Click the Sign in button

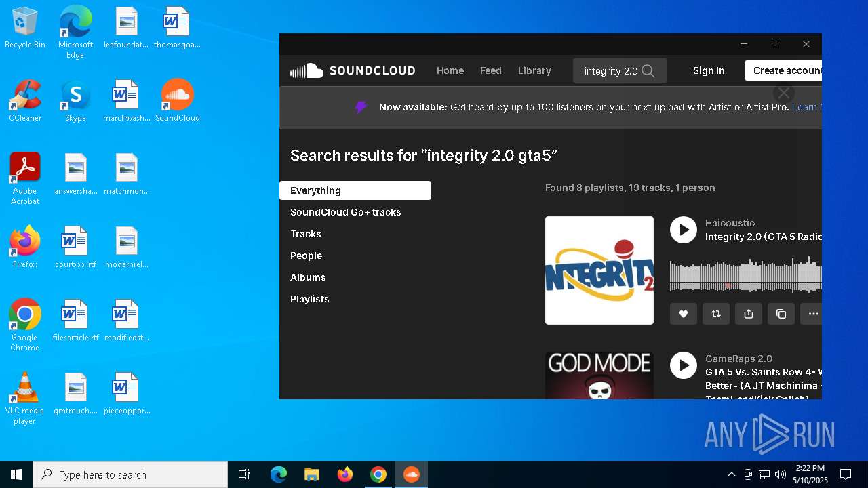tap(709, 70)
